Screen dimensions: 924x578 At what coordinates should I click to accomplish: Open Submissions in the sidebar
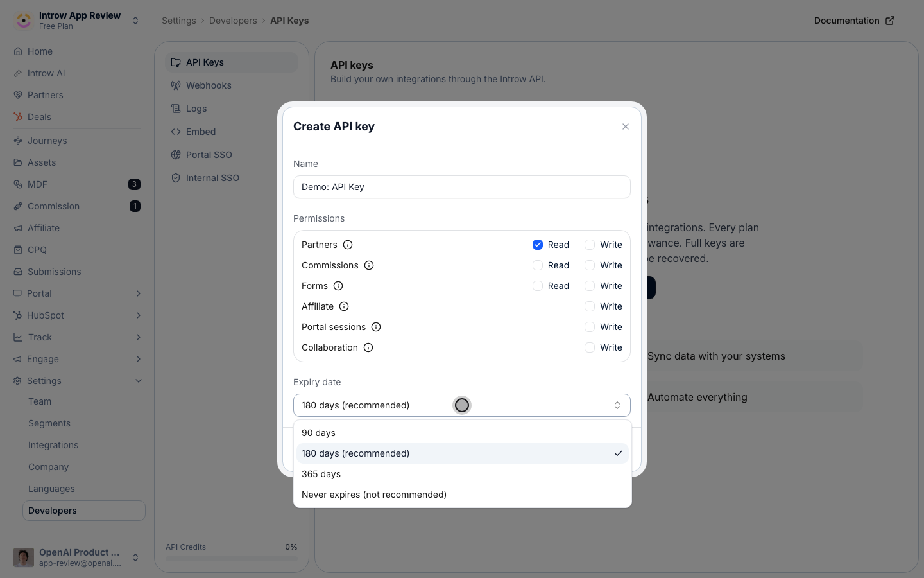[x=77, y=272]
